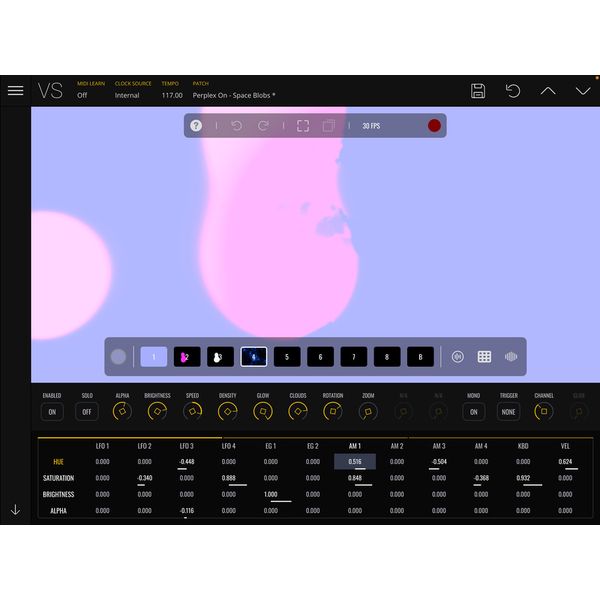Open the grid view icon
Image resolution: width=600 pixels, height=600 pixels.
(484, 357)
